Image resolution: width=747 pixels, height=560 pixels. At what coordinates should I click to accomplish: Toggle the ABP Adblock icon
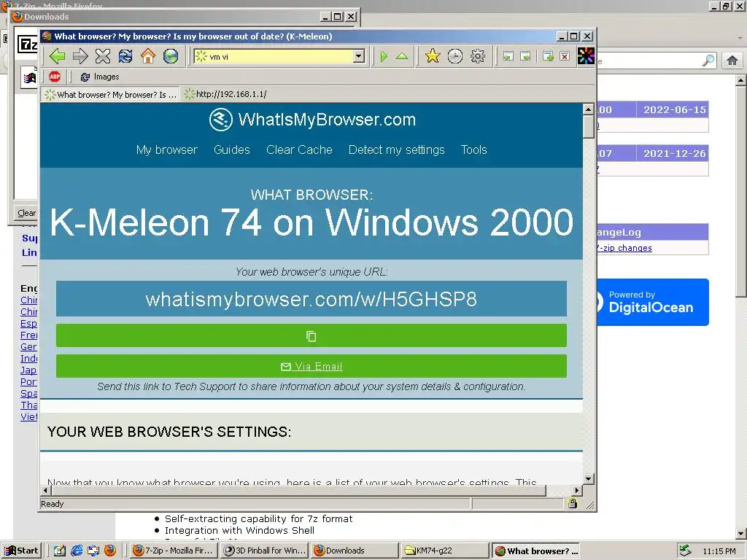[x=55, y=76]
